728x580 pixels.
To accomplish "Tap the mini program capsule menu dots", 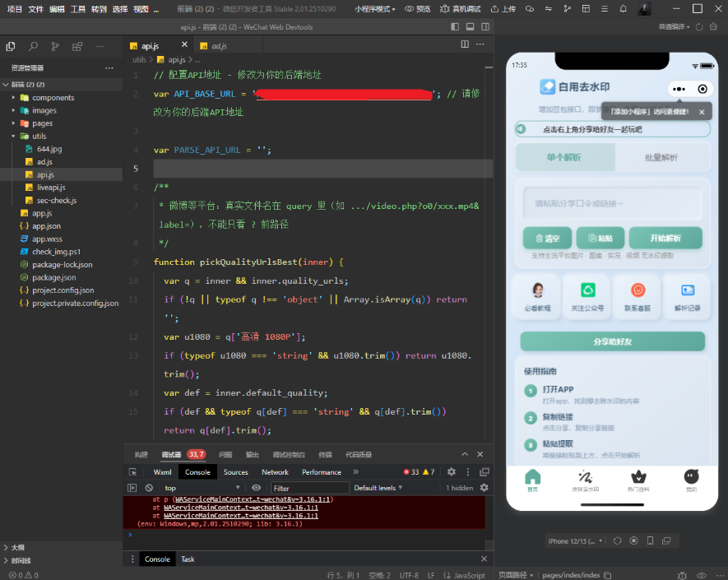I will 679,89.
